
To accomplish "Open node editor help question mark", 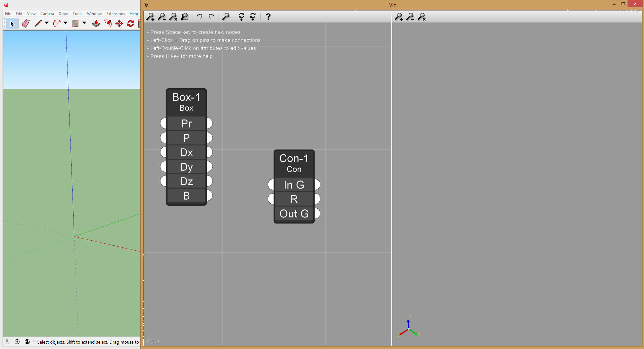I will 268,17.
